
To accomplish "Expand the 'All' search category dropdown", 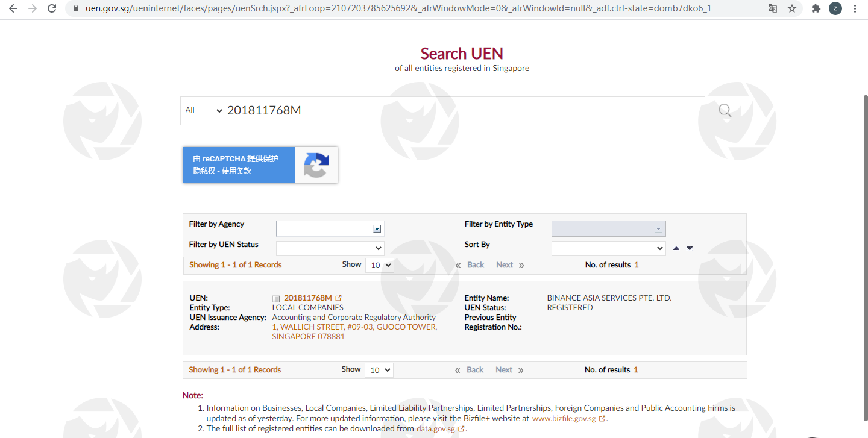I will coord(203,111).
